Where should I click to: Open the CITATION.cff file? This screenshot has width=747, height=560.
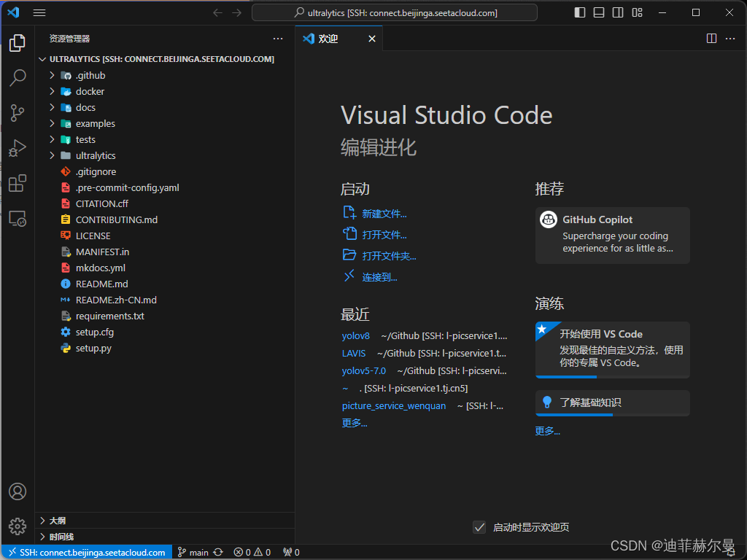165,204
